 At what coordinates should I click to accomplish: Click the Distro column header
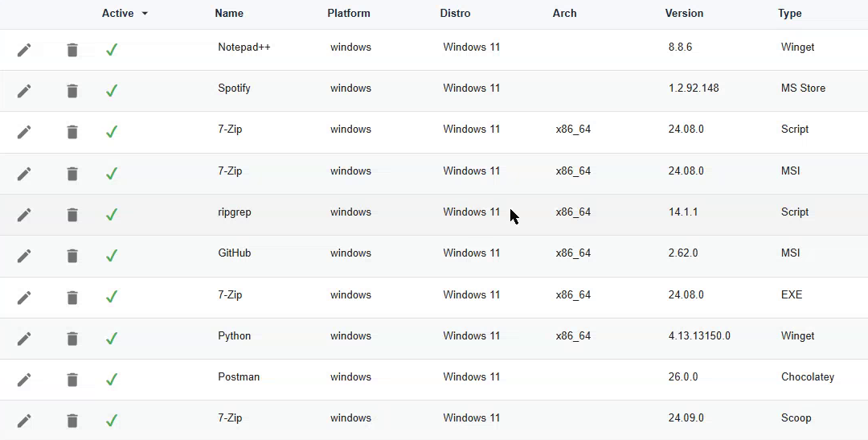(455, 14)
